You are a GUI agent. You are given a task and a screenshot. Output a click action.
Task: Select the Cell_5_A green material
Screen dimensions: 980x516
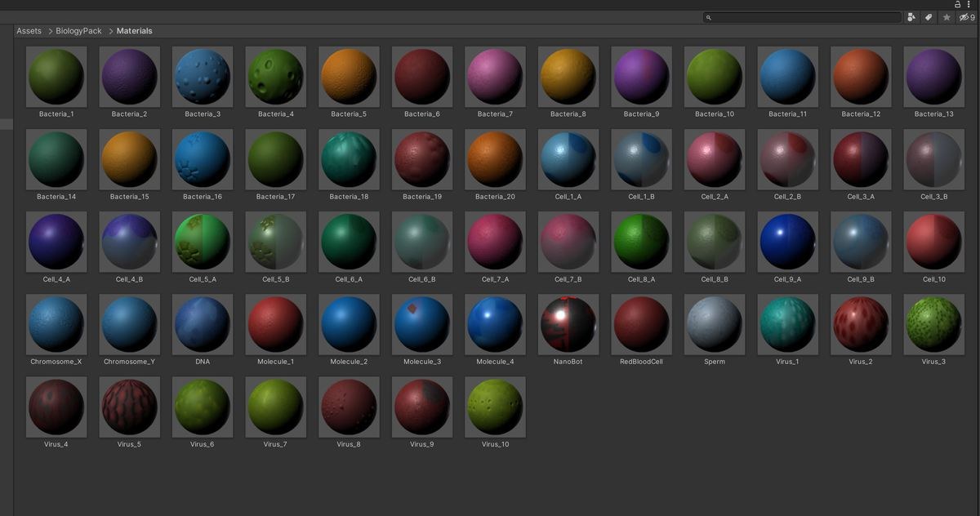[x=203, y=242]
